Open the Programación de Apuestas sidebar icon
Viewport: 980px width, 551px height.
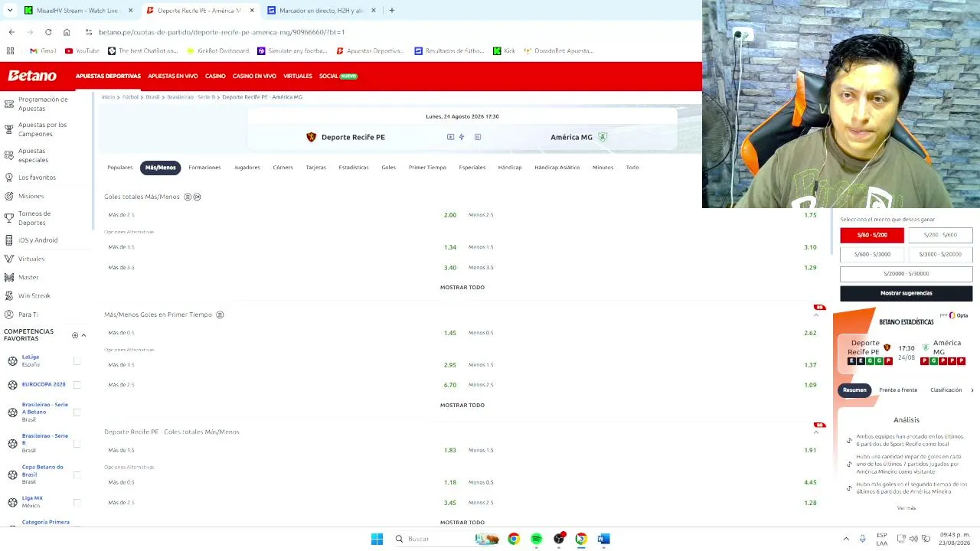(x=10, y=104)
